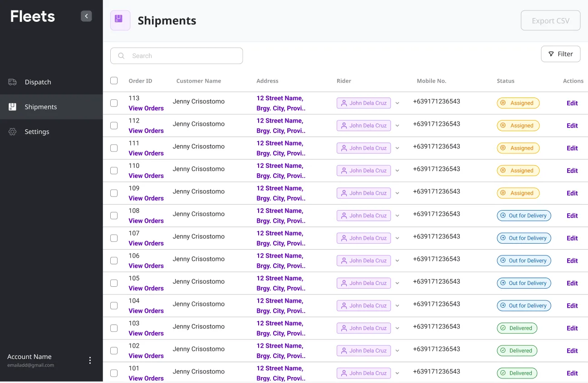
Task: Open Settings in the sidebar
Action: pos(51,132)
